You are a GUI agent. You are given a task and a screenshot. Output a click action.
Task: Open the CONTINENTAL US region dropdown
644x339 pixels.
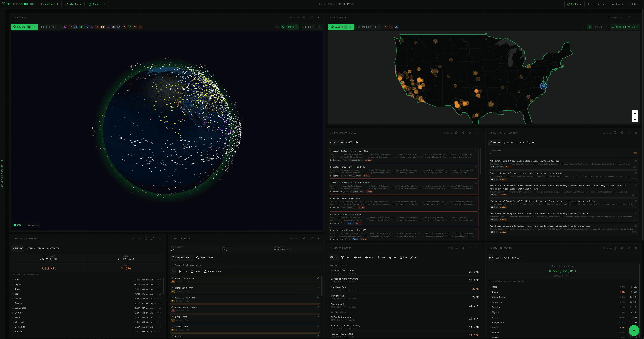(625, 27)
